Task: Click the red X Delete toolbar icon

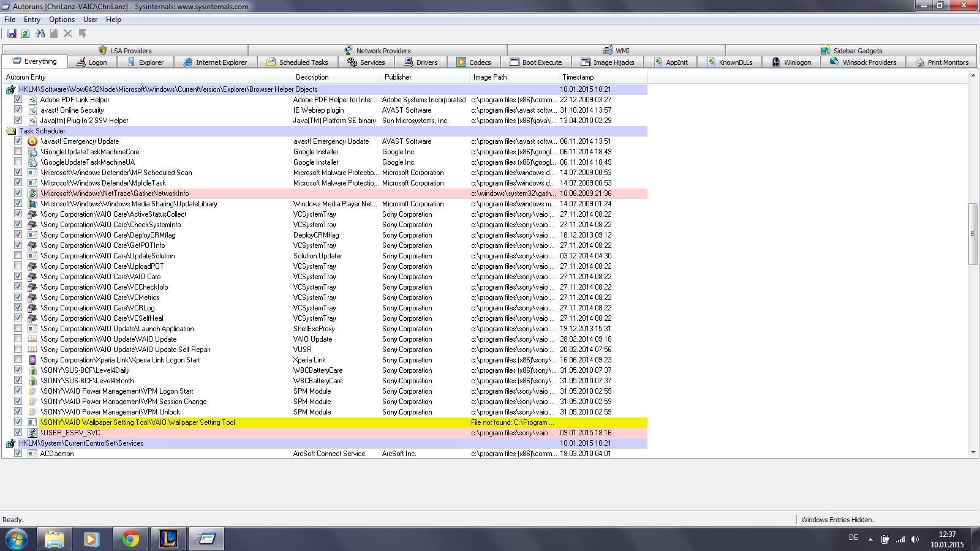Action: tap(68, 34)
